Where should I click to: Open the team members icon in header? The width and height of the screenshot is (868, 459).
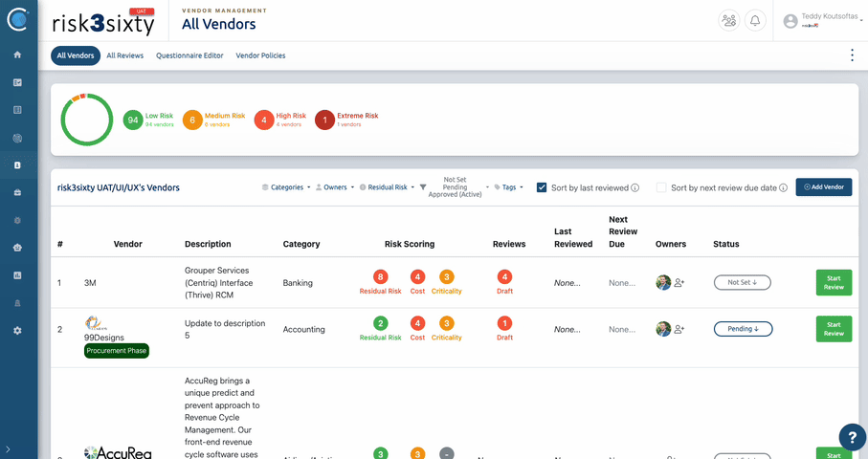click(x=729, y=21)
